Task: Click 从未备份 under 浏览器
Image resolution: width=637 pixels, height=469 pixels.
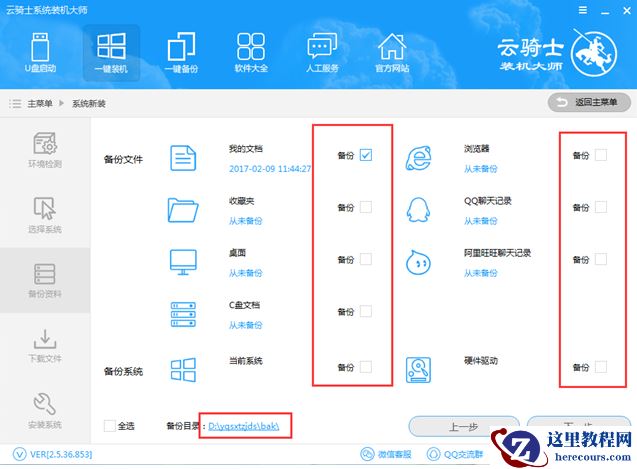Action: coord(481,169)
